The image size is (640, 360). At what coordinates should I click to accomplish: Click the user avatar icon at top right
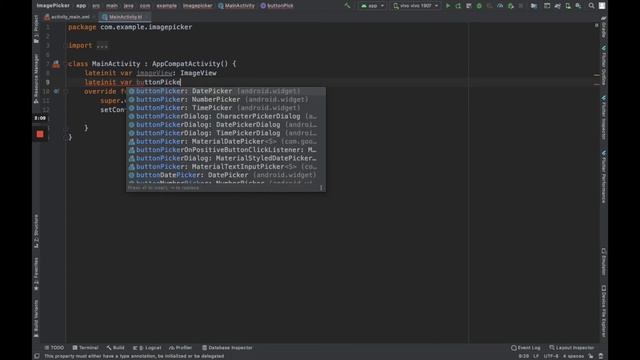click(x=602, y=6)
